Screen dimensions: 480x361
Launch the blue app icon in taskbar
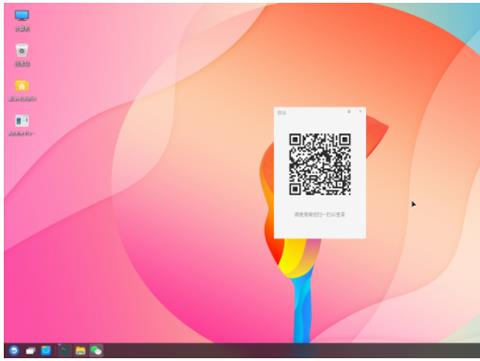point(46,350)
